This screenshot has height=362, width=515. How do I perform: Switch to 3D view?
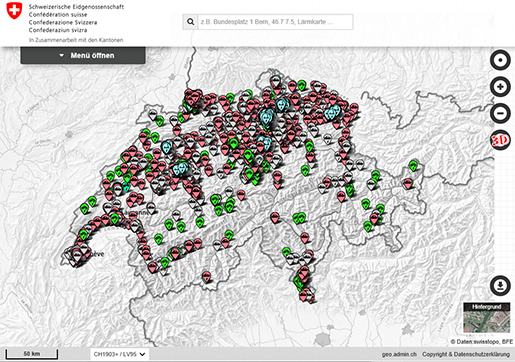(500, 140)
